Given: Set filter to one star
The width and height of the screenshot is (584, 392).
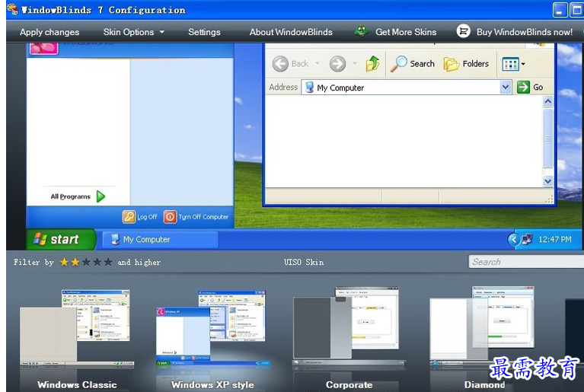Looking at the screenshot, I should (x=64, y=263).
